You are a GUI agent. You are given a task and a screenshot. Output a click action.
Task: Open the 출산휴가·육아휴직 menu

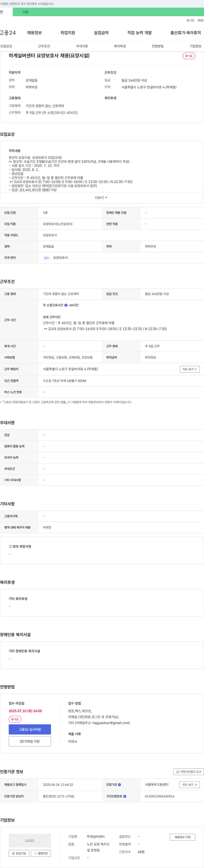point(186,33)
